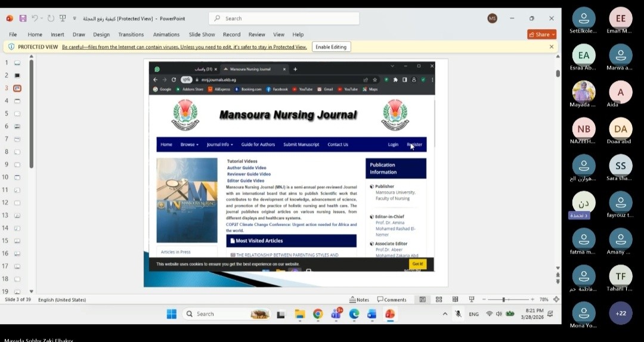This screenshot has height=342, width=644.
Task: Open the Design ribbon tab
Action: click(x=101, y=35)
